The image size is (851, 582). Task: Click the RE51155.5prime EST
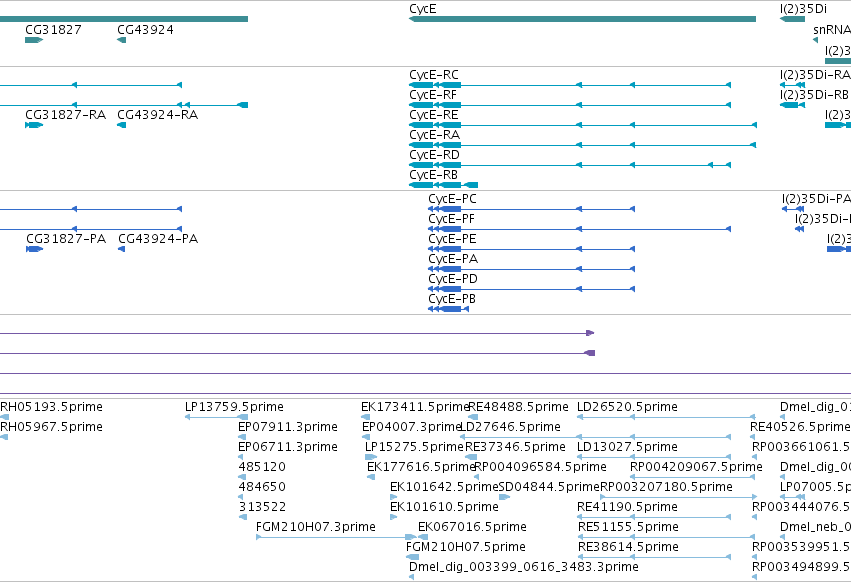tap(666, 537)
